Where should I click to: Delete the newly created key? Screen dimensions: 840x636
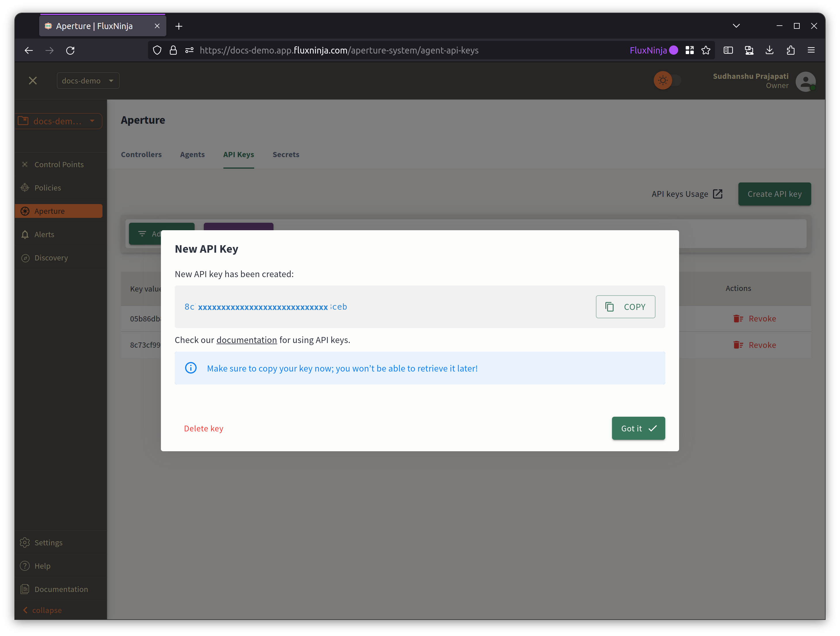[204, 428]
